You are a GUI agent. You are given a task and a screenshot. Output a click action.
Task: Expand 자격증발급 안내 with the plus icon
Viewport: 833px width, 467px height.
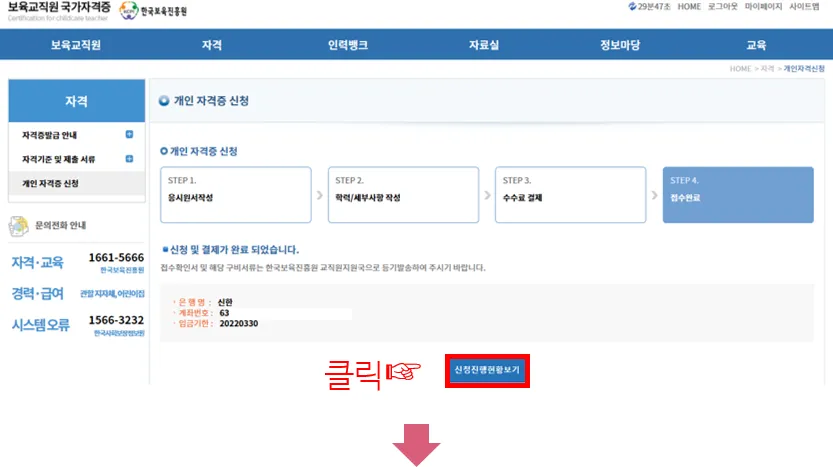pyautogui.click(x=129, y=135)
